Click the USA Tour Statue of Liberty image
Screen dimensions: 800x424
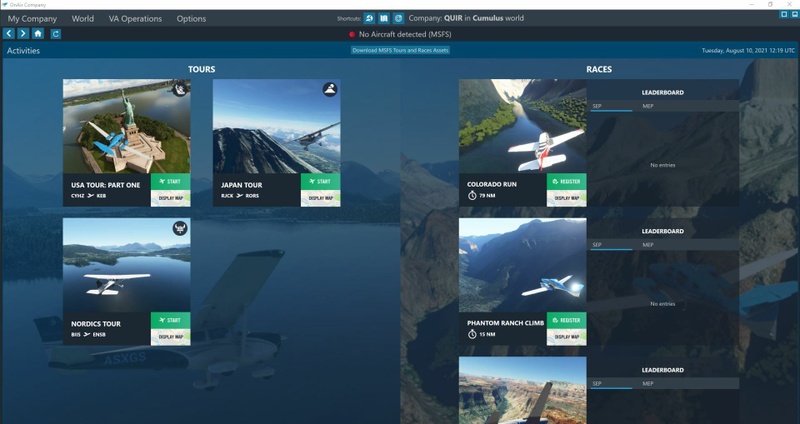tap(127, 126)
